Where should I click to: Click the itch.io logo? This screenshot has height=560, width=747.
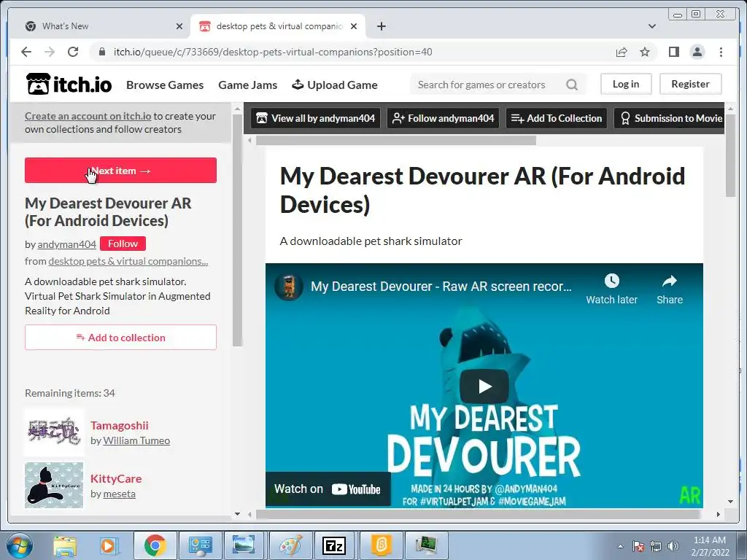69,85
